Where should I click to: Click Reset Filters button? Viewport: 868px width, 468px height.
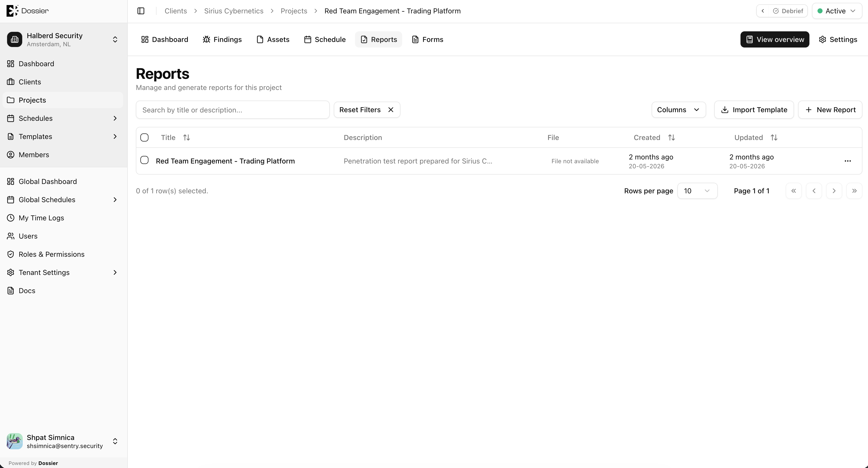pos(367,110)
